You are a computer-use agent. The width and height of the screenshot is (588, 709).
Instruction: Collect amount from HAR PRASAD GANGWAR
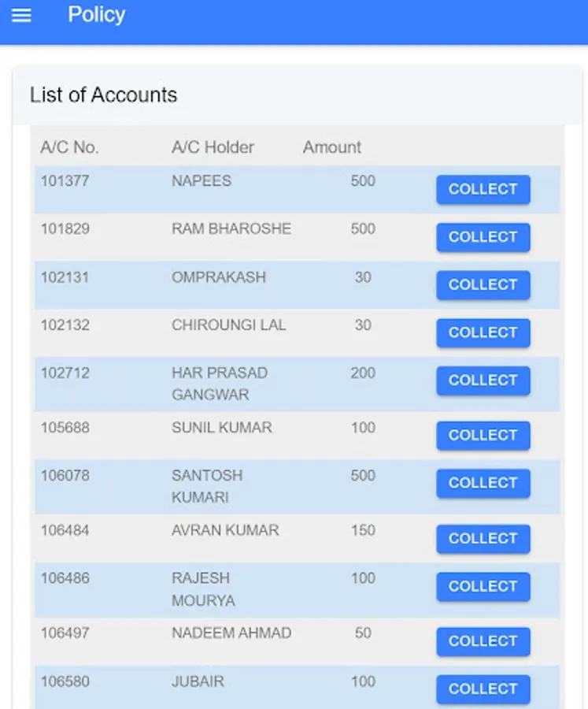pos(483,380)
